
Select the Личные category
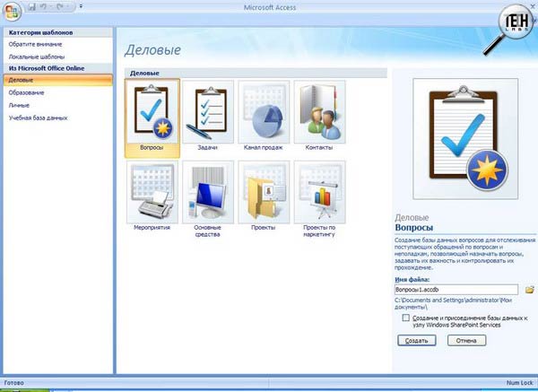[x=19, y=105]
